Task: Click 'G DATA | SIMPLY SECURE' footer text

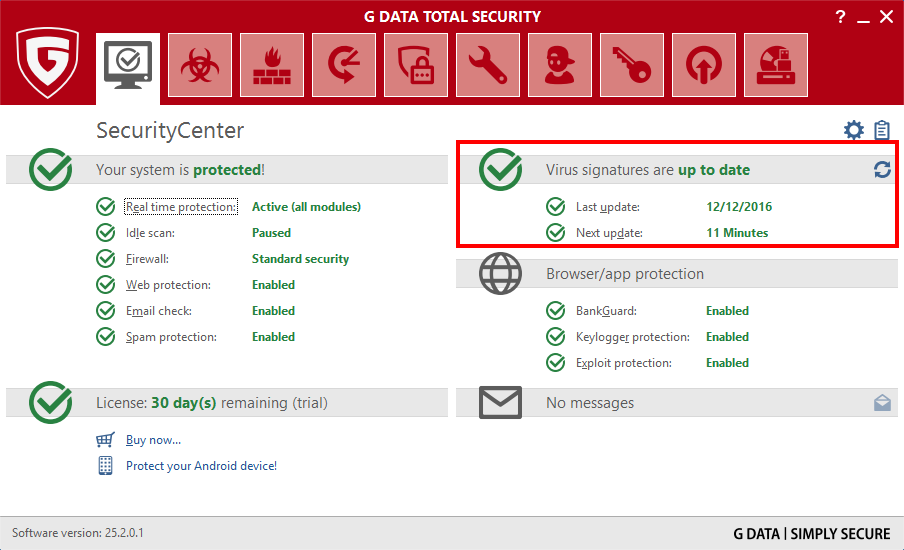Action: coord(812,534)
